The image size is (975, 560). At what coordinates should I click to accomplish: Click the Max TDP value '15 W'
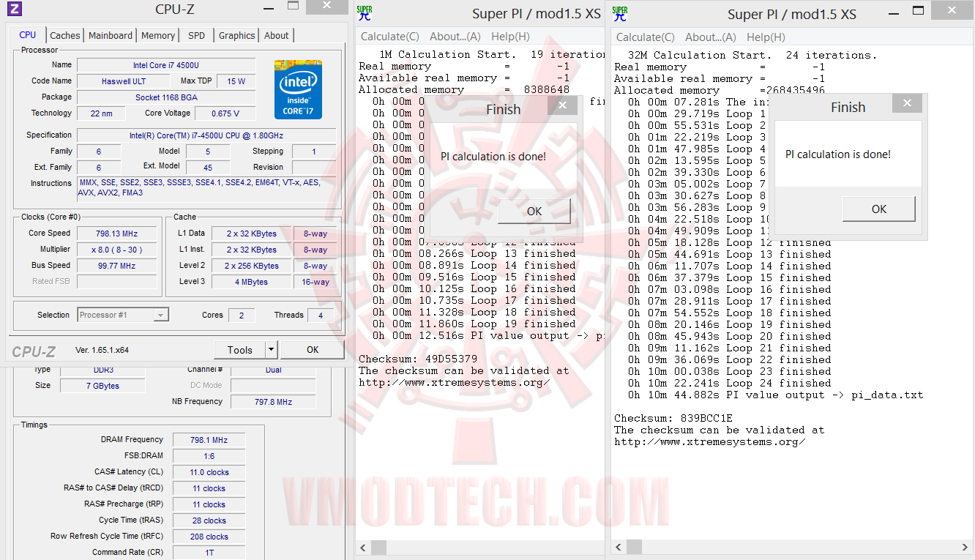click(x=236, y=81)
